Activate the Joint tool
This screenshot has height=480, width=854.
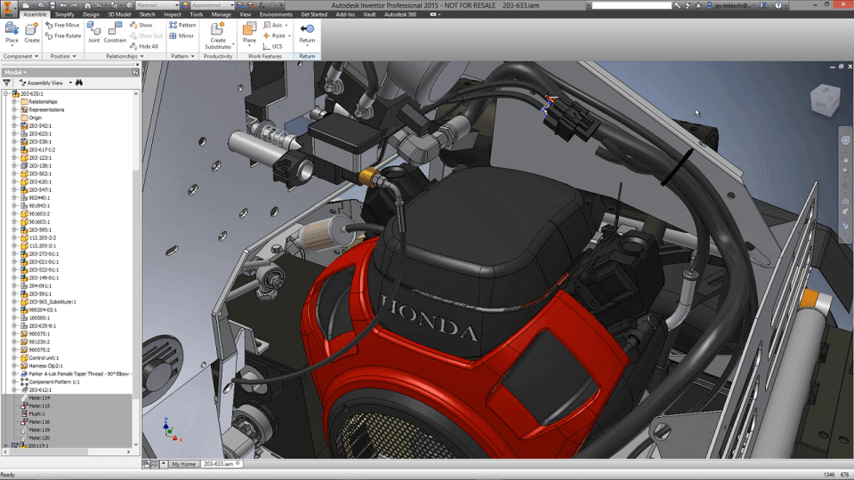[x=94, y=33]
